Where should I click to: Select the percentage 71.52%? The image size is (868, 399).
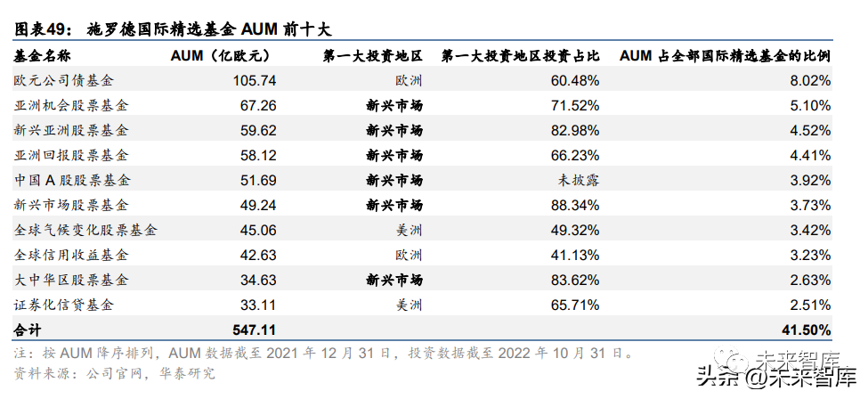pos(575,106)
